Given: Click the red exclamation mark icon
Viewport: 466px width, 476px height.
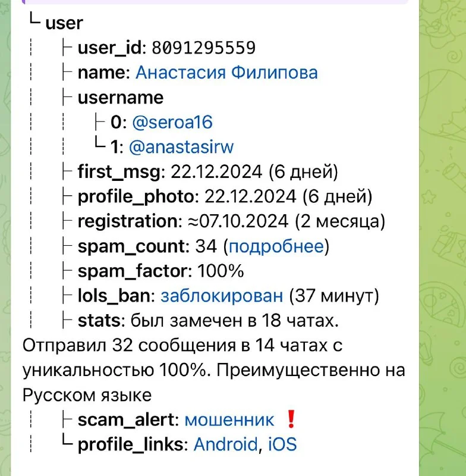Looking at the screenshot, I should coord(291,419).
